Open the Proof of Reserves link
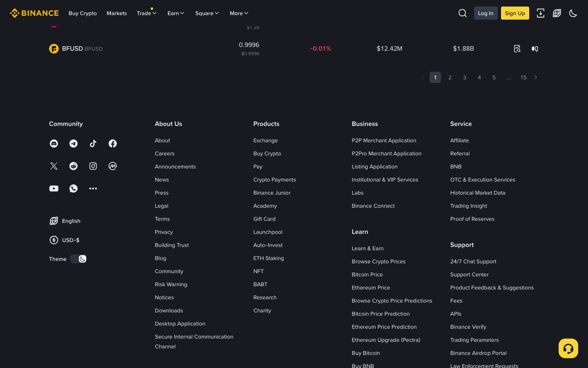The image size is (588, 368). (472, 219)
